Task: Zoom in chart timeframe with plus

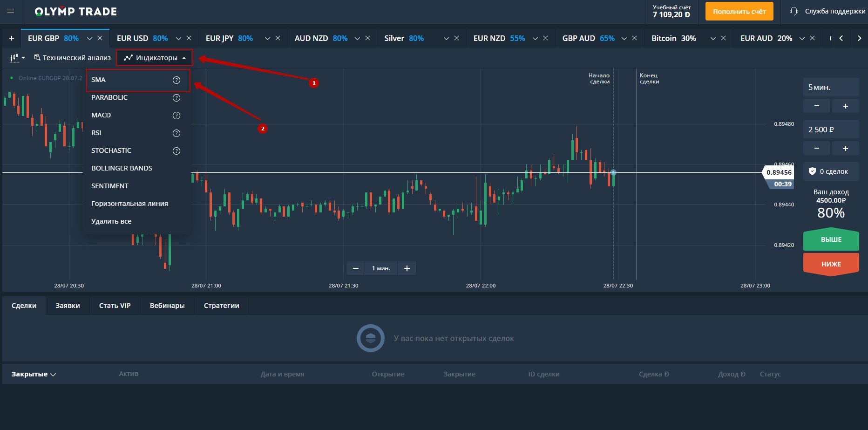Action: (407, 268)
